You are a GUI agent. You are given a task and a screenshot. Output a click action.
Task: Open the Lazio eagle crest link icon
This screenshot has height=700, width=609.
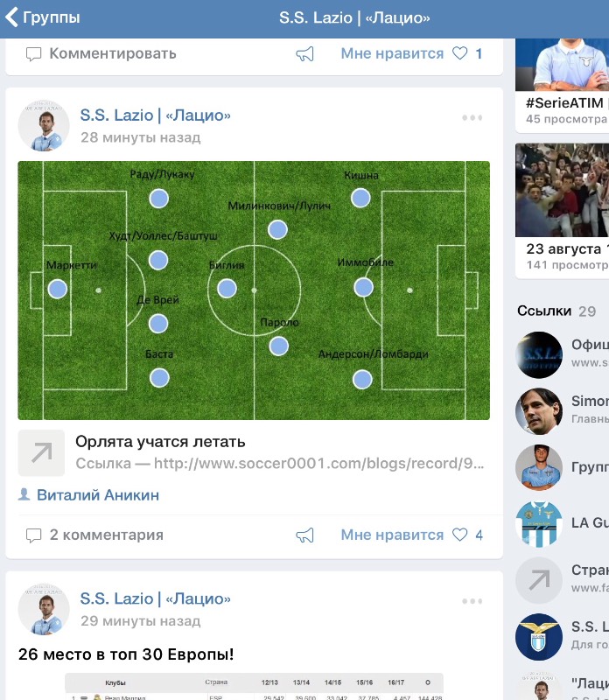[x=539, y=637]
